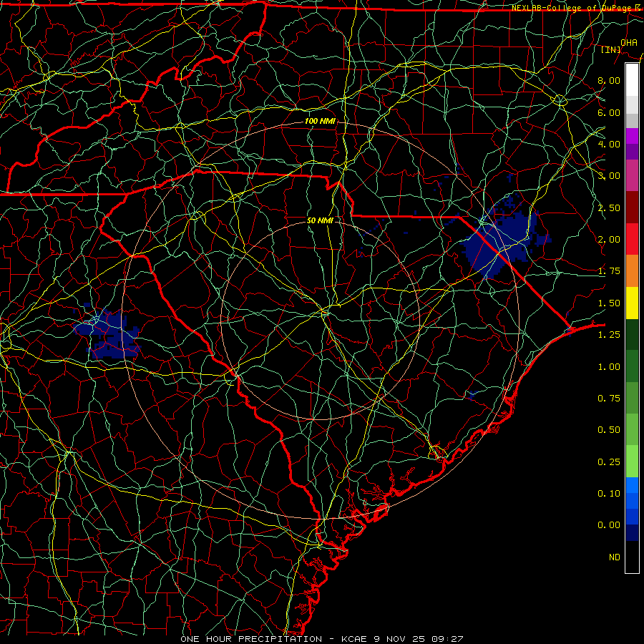Click the 1.25 legend value
Screen dimensions: 644x644
coord(609,335)
